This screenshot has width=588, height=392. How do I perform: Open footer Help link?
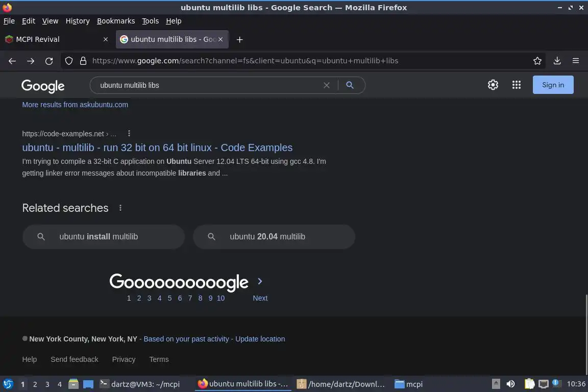(x=29, y=359)
